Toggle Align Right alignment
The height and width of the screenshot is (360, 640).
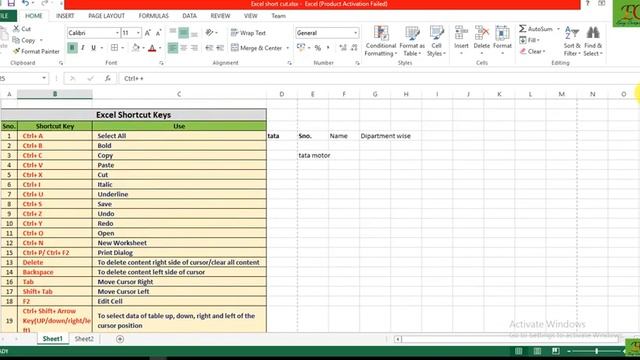(194, 48)
